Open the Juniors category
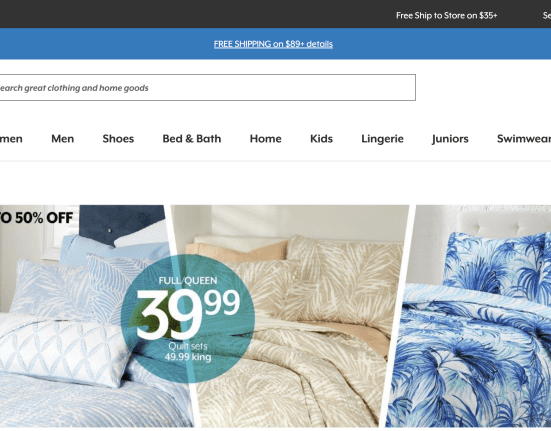Image resolution: width=551 pixels, height=431 pixels. coord(450,139)
